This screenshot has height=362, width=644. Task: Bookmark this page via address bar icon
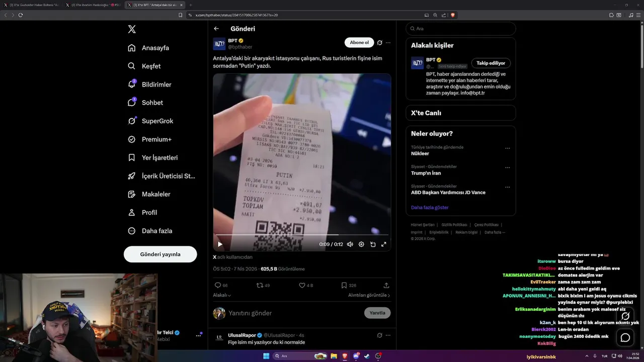[x=180, y=15]
